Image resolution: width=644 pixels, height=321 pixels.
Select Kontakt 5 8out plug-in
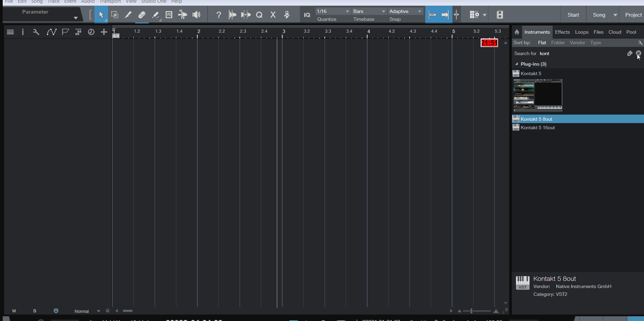coord(578,119)
